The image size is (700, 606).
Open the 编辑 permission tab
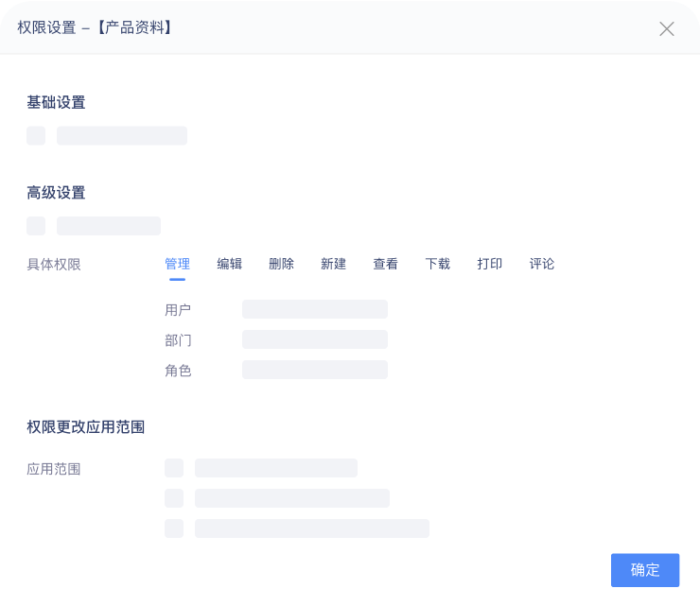(230, 264)
